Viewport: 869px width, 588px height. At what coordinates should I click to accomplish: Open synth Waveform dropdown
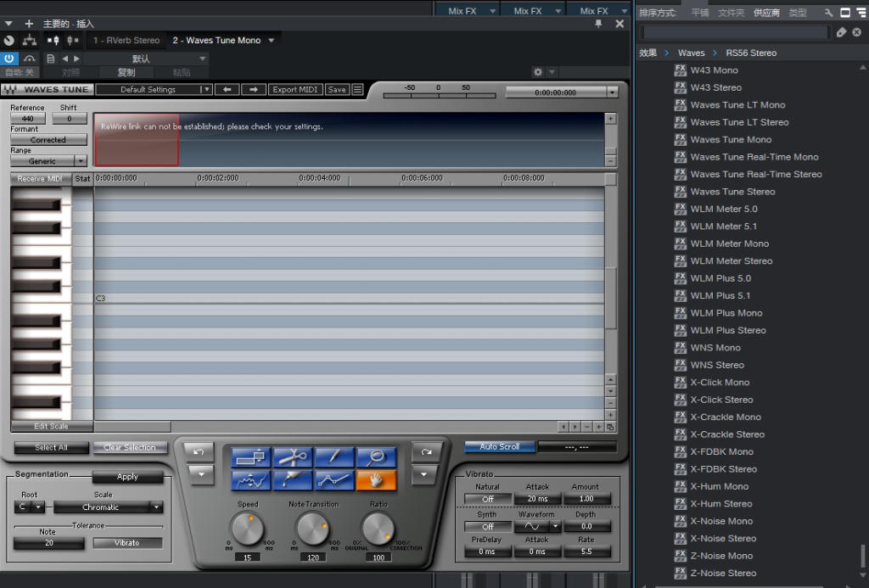pos(537,526)
